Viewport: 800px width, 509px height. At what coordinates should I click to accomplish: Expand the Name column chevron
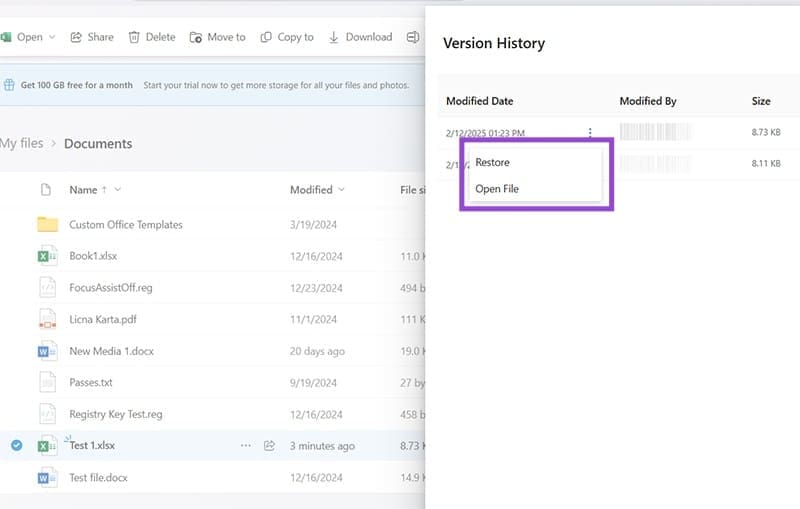click(x=118, y=189)
